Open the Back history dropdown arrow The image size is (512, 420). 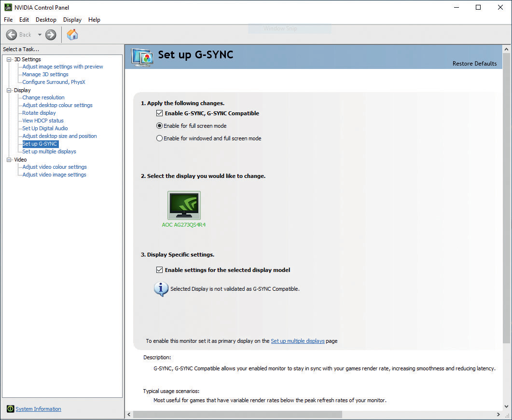click(x=40, y=35)
